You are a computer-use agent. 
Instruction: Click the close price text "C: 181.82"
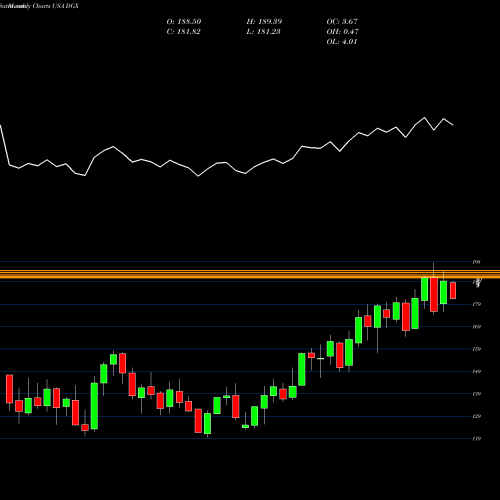pyautogui.click(x=183, y=32)
